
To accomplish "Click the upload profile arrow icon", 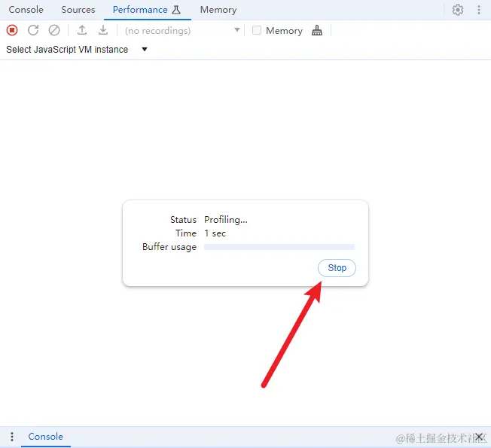I will [82, 30].
